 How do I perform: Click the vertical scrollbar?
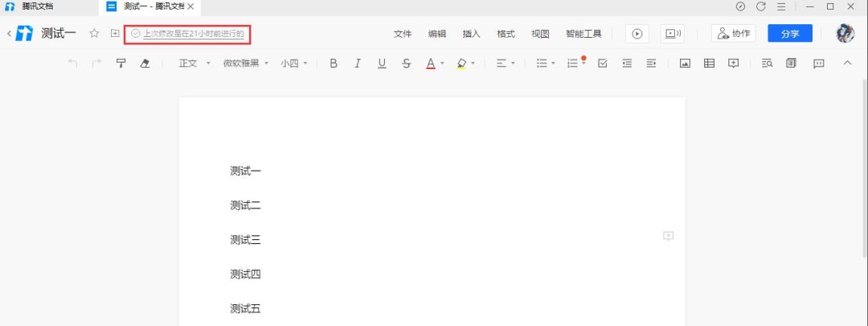[865, 168]
